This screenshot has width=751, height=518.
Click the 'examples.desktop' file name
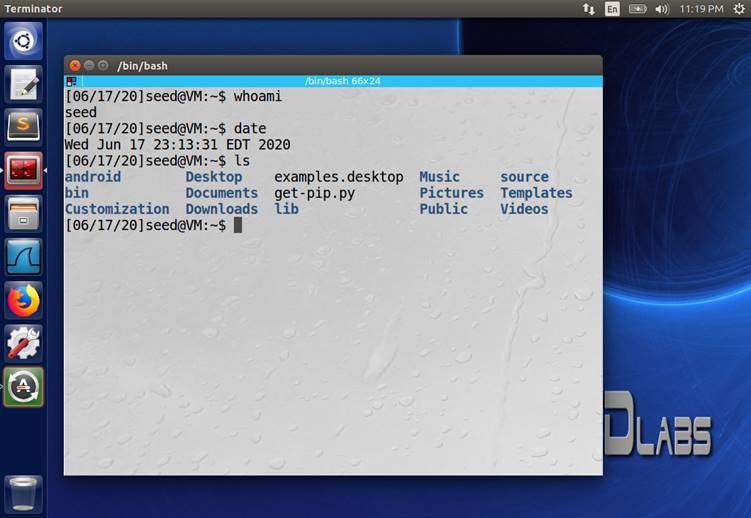pyautogui.click(x=339, y=177)
